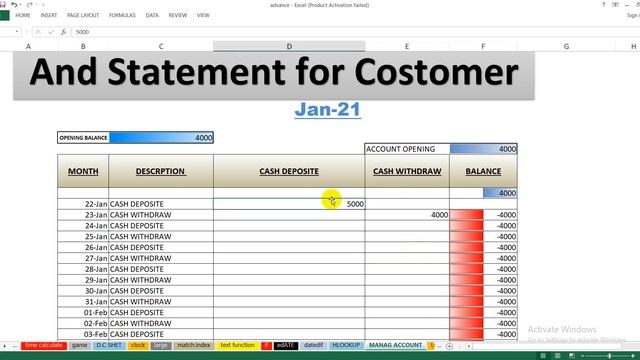Click the Save icon in quick access toolbar
640x360 pixels.
click(x=2, y=5)
